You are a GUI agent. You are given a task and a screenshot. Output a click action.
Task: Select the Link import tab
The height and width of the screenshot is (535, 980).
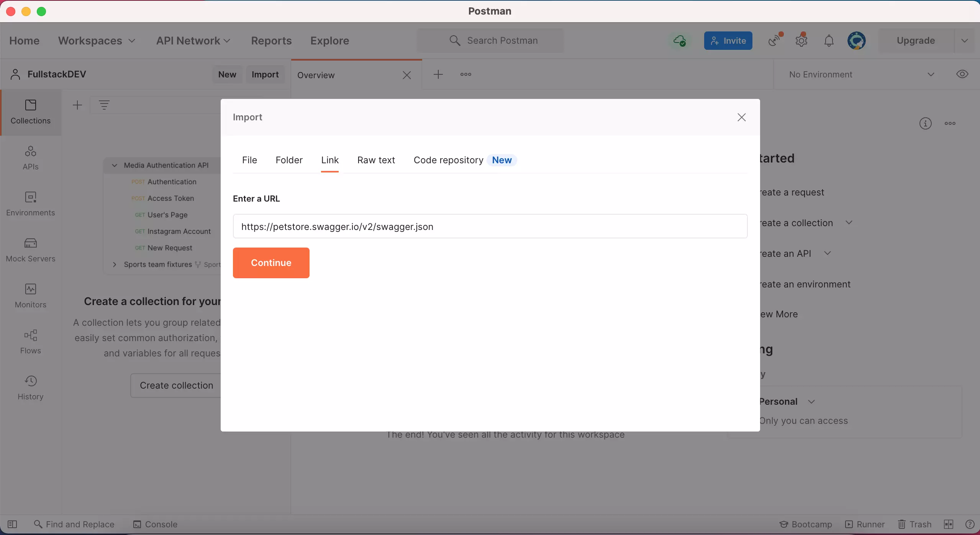pos(330,160)
